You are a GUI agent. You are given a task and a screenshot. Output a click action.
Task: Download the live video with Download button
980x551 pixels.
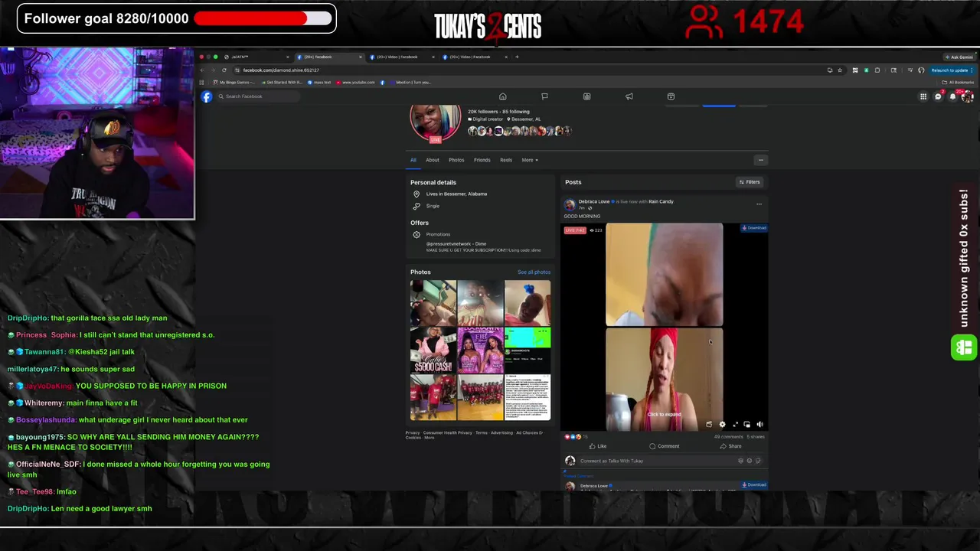coord(754,228)
